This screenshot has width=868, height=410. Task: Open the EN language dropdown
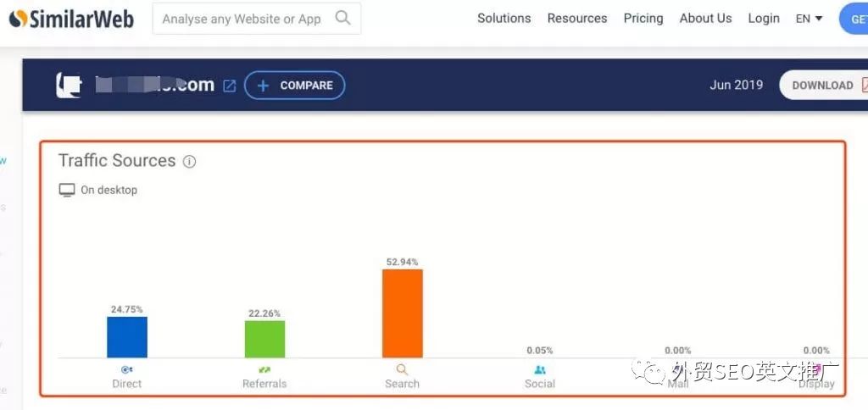pyautogui.click(x=809, y=19)
